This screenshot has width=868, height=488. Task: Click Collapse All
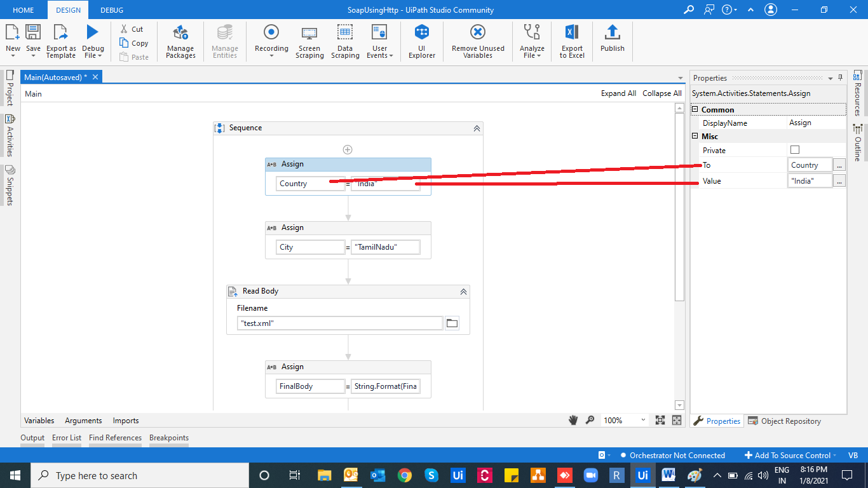(x=662, y=93)
